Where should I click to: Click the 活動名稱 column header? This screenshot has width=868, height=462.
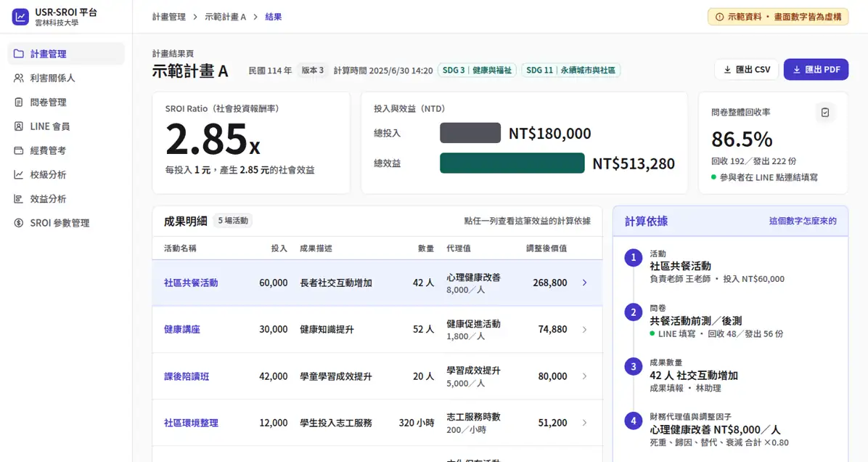180,248
